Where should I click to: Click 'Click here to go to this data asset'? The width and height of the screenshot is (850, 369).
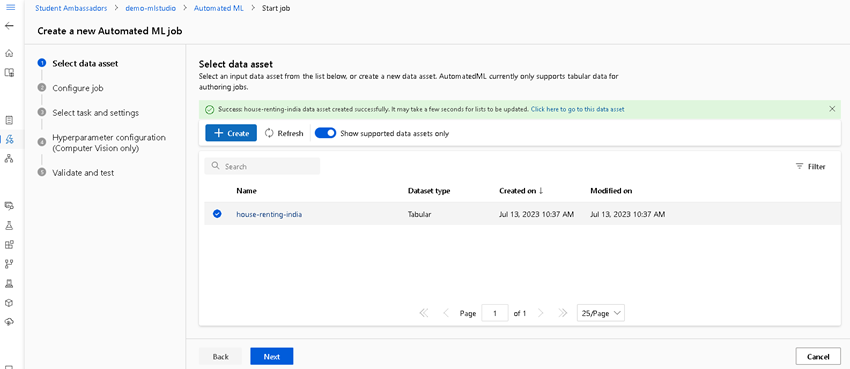577,109
